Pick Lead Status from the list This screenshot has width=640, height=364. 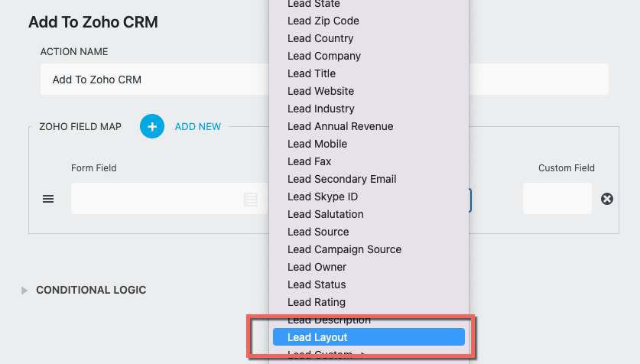317,284
